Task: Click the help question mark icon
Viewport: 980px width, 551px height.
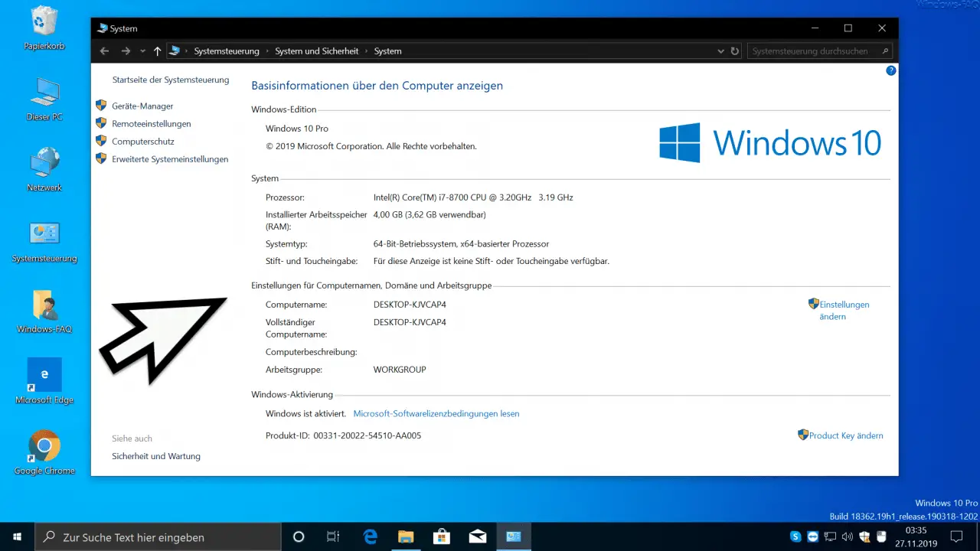Action: pyautogui.click(x=891, y=70)
